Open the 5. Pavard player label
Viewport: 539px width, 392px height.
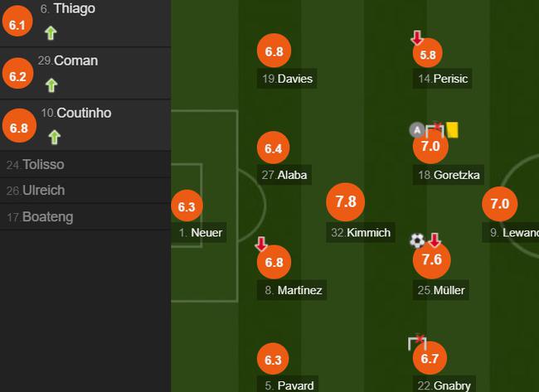[288, 385]
